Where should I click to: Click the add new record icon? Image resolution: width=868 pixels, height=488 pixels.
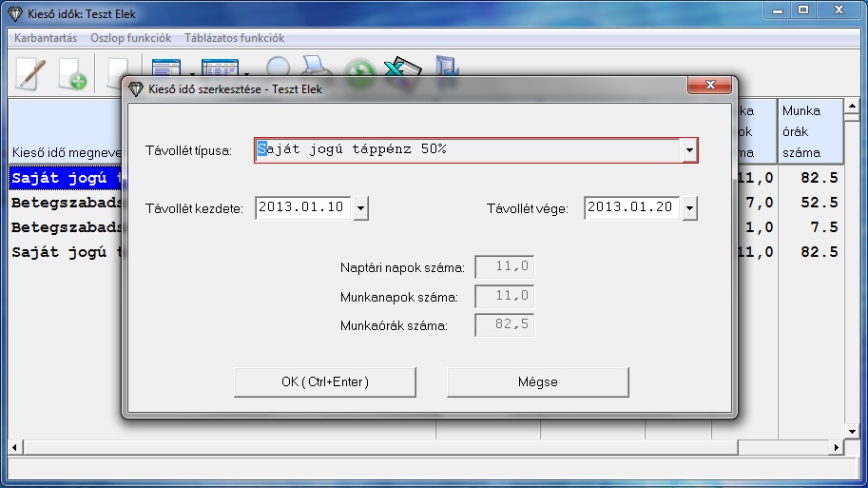pos(72,72)
